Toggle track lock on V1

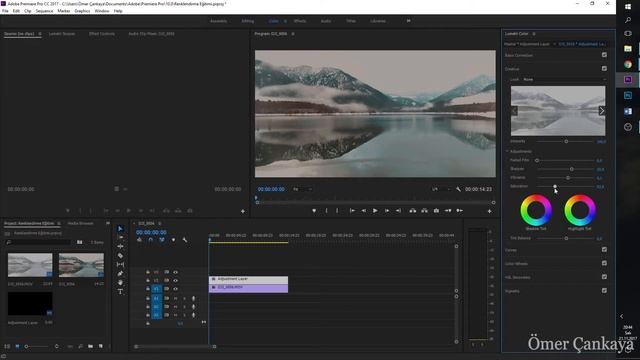click(148, 289)
